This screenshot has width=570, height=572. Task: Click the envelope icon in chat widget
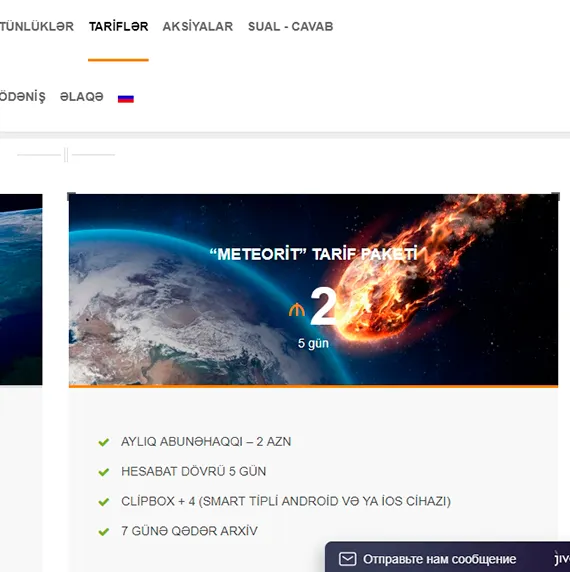click(x=348, y=559)
